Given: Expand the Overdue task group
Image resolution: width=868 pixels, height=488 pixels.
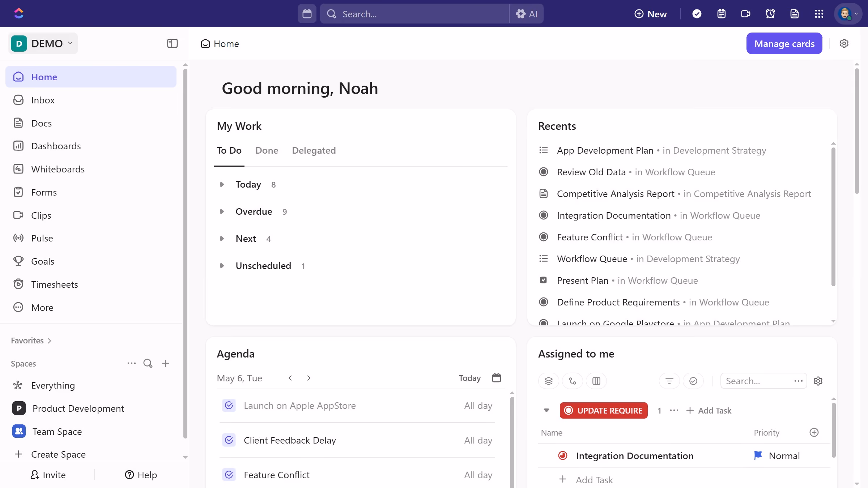Looking at the screenshot, I should (x=222, y=211).
